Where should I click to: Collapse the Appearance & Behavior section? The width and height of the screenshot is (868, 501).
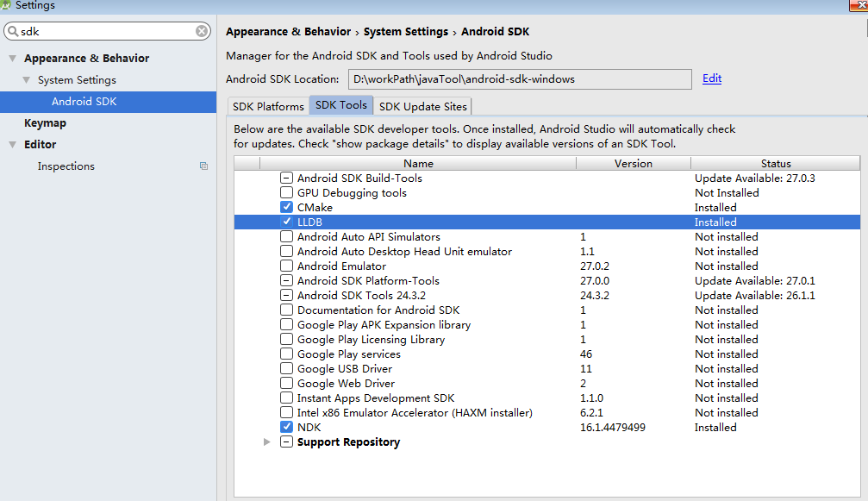12,59
